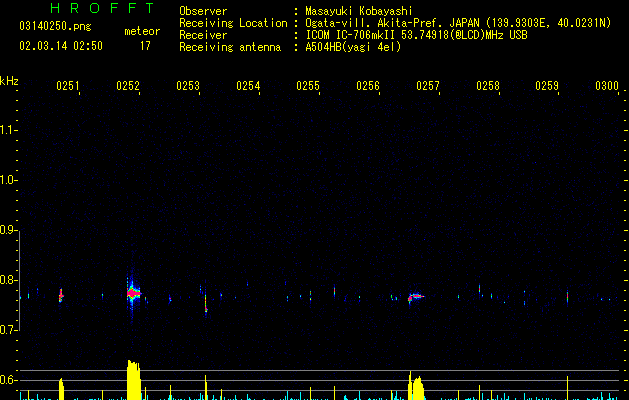
Task: Click the 0.8 kHz axis label
Action: [x=8, y=280]
